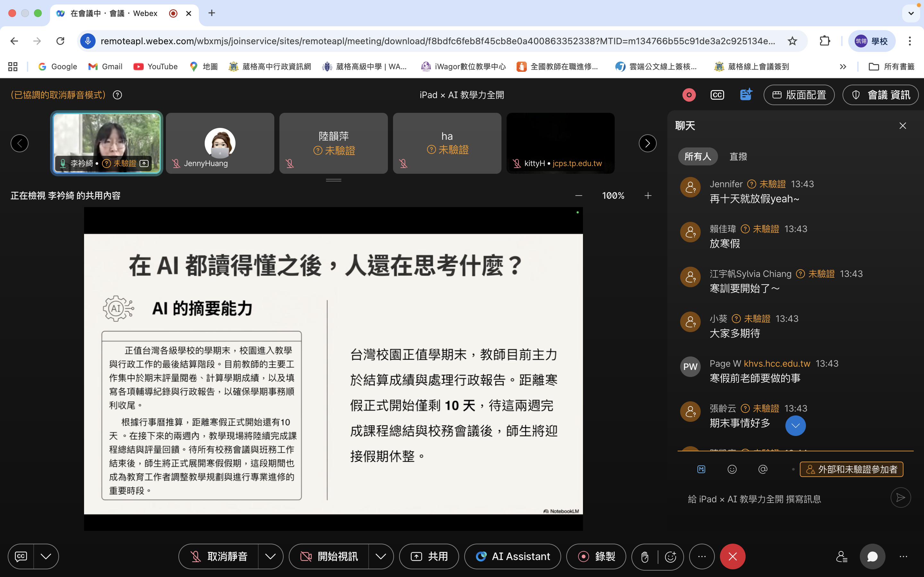The width and height of the screenshot is (924, 577).
Task: Open the participants panel icon
Action: [842, 557]
